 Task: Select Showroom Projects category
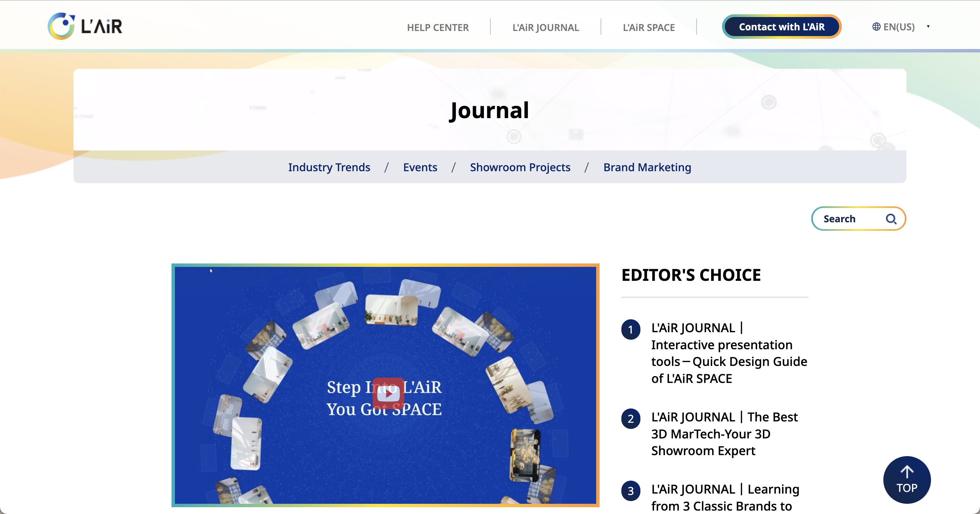point(520,167)
